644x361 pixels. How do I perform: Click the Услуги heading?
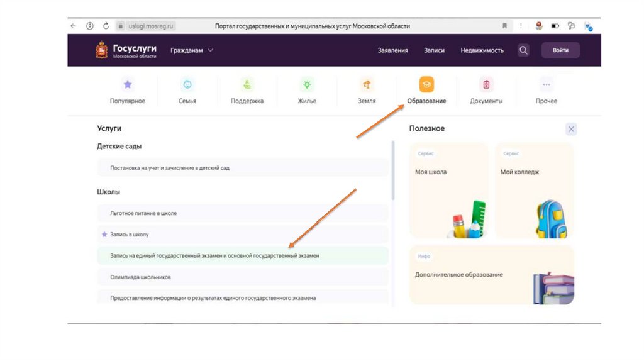pos(109,128)
